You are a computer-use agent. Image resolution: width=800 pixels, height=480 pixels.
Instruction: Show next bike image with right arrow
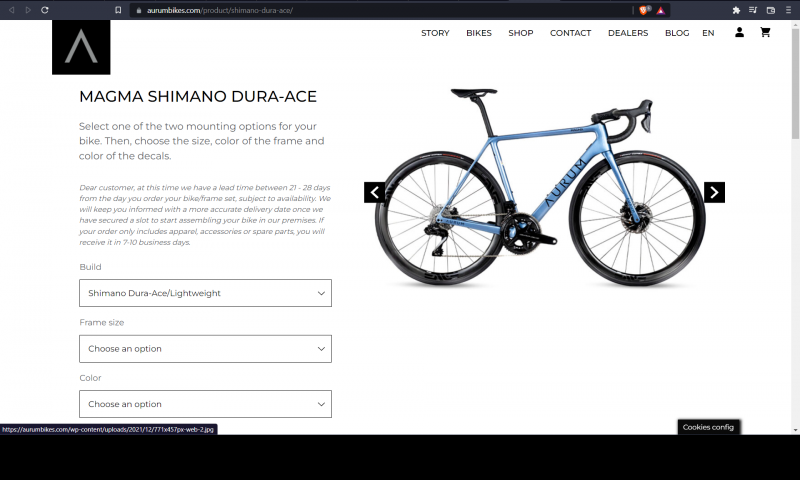[x=714, y=192]
